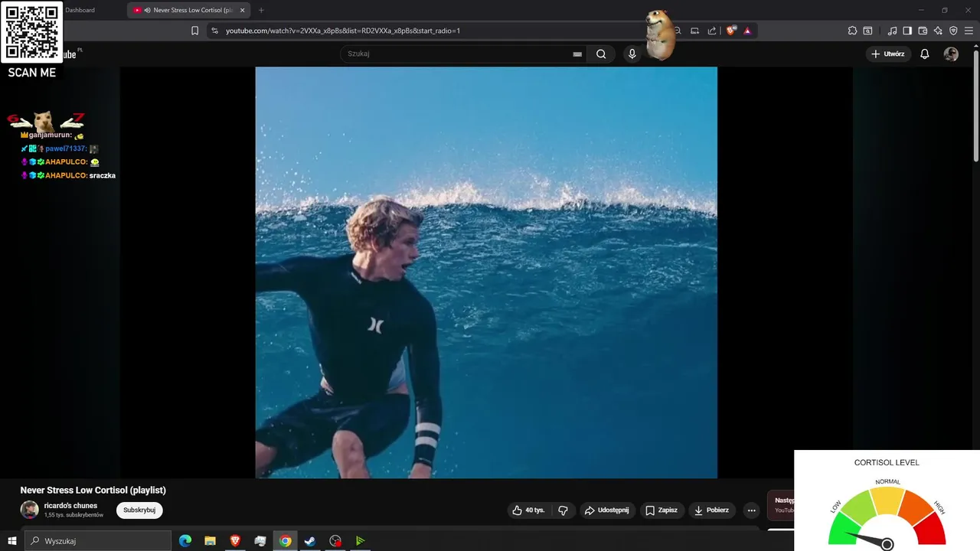980x551 pixels.
Task: Open the OBS Studio taskbar icon
Action: pyautogui.click(x=335, y=541)
